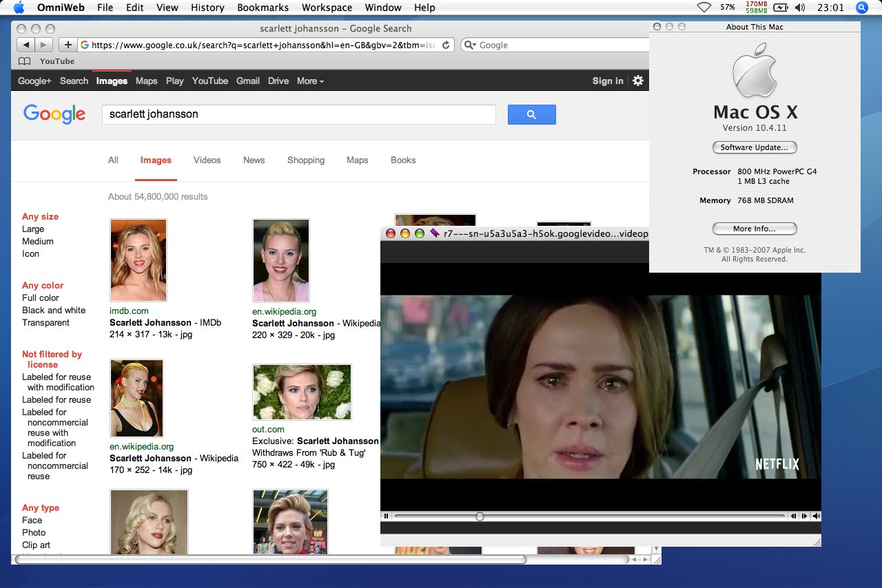This screenshot has height=588, width=882.
Task: Switch to the All results tab
Action: coord(113,160)
